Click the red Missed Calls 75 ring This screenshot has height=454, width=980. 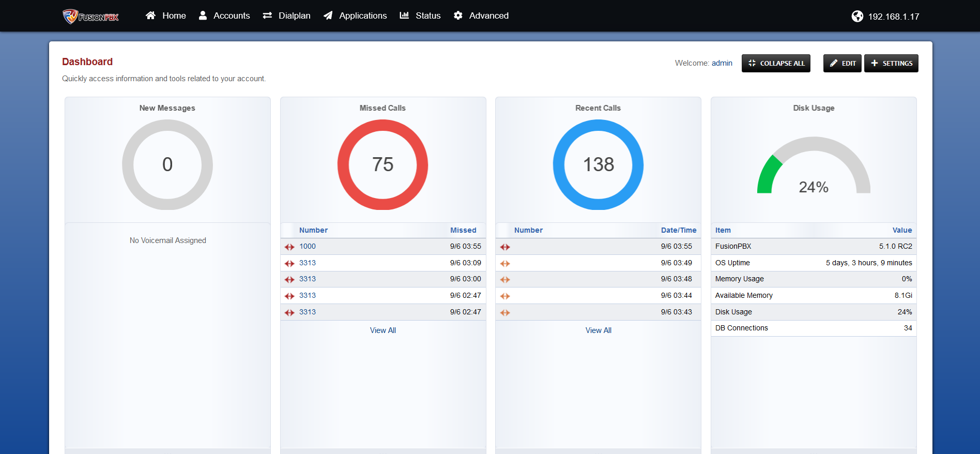[x=382, y=164]
